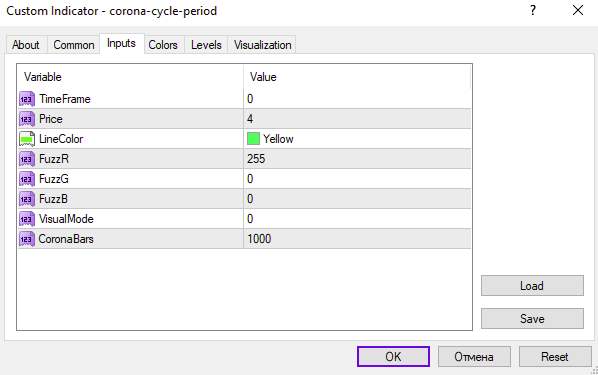Open the Visualization tab
The width and height of the screenshot is (598, 375).
(x=262, y=45)
